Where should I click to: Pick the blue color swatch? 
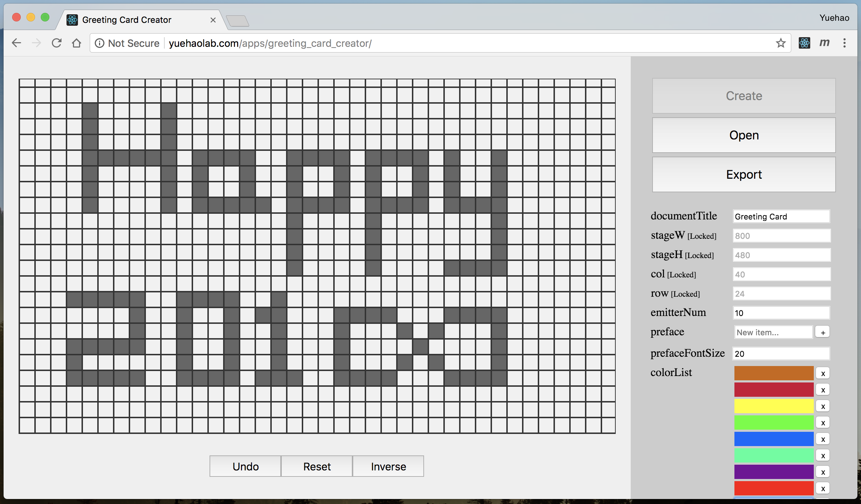pyautogui.click(x=774, y=439)
